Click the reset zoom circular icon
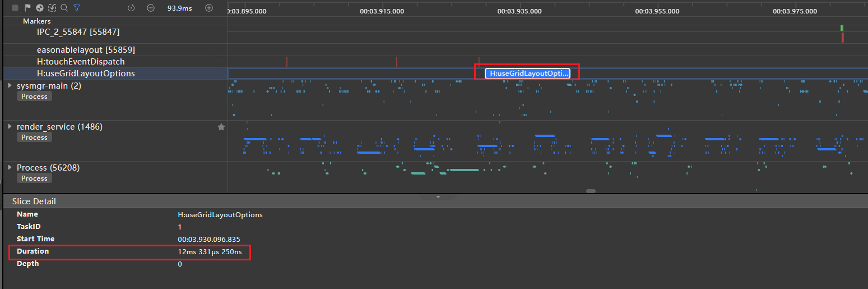 [x=131, y=8]
